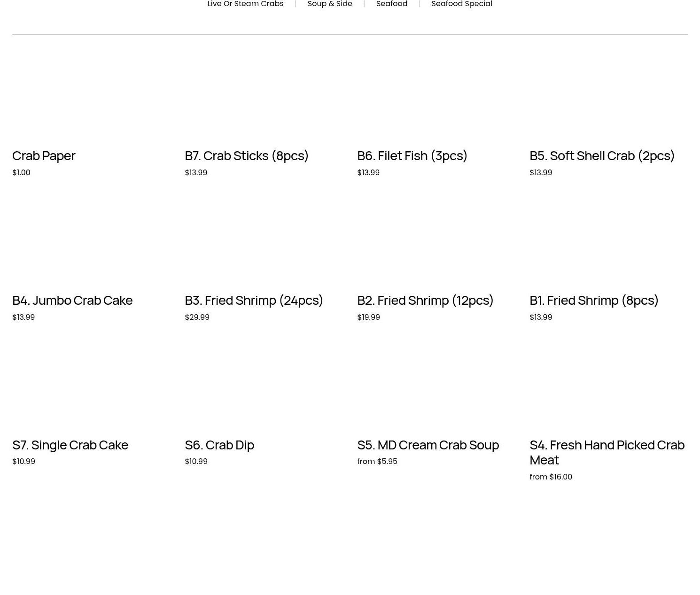This screenshot has height=595, width=700.
Task: Click the $13.99 price under B7. Crab Sticks
Action: (196, 172)
